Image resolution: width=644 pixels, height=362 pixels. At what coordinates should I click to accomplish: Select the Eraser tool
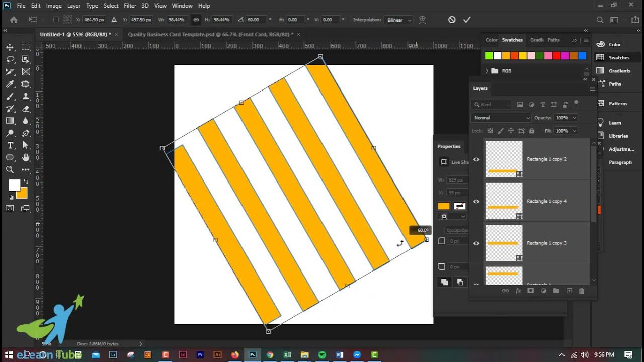pyautogui.click(x=26, y=109)
